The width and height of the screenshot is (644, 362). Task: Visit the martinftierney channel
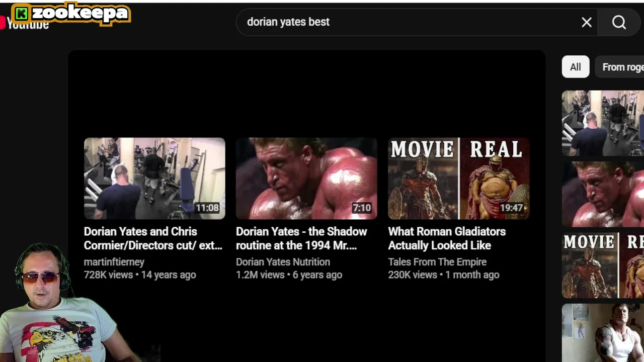tap(114, 262)
